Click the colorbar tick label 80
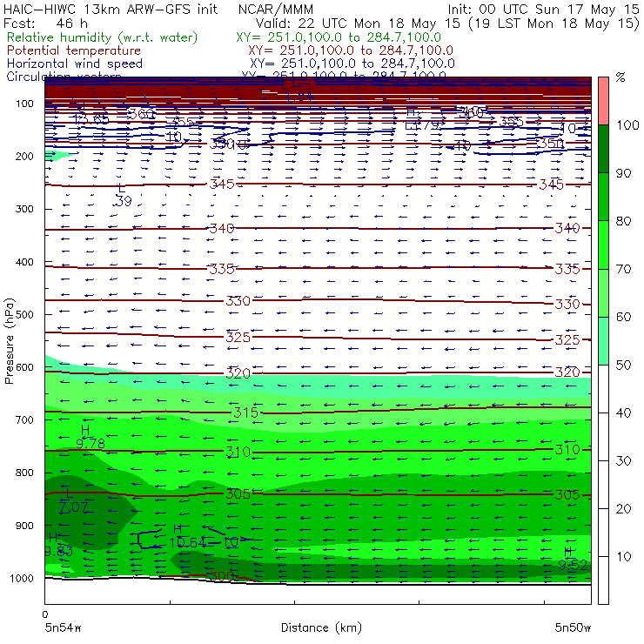The height and width of the screenshot is (644, 644). tap(623, 221)
